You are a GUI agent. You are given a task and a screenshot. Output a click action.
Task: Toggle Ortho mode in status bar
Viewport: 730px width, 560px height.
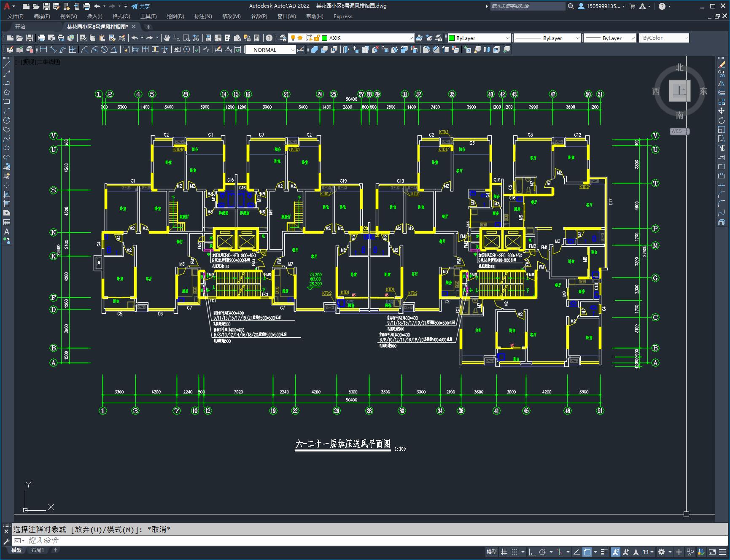(x=532, y=552)
